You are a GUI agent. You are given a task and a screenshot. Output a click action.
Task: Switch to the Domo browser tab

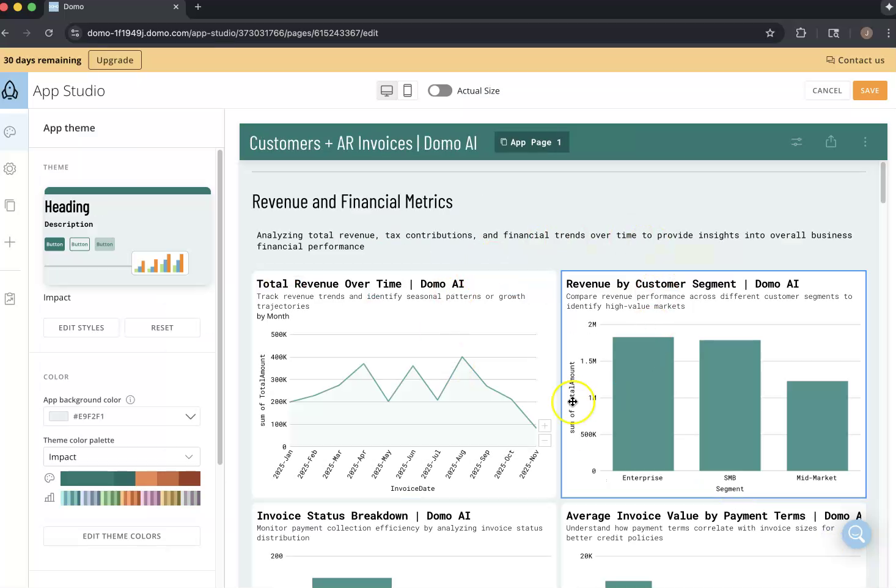(x=115, y=7)
